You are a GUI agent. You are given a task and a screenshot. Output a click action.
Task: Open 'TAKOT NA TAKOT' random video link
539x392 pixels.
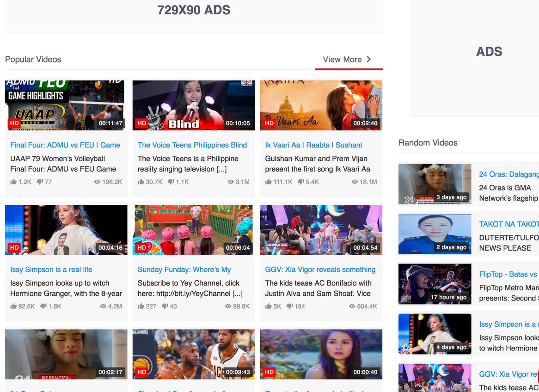coord(508,224)
